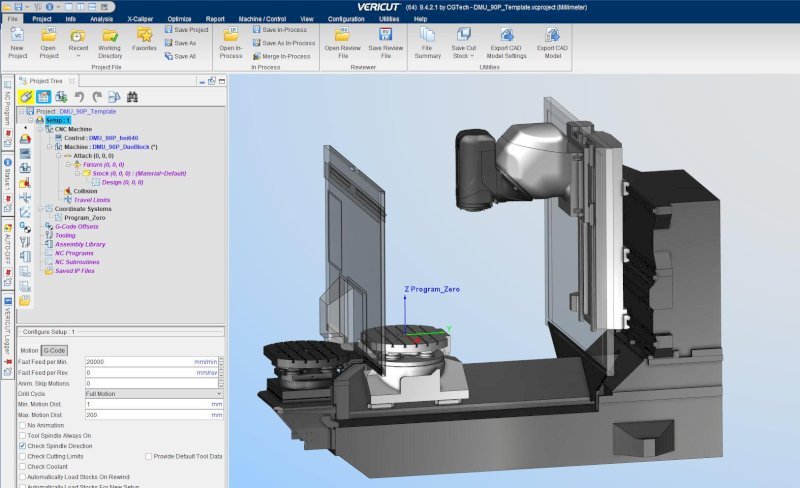
Task: Collapse the Fixture (0, 0, 0) node
Action: 68,165
